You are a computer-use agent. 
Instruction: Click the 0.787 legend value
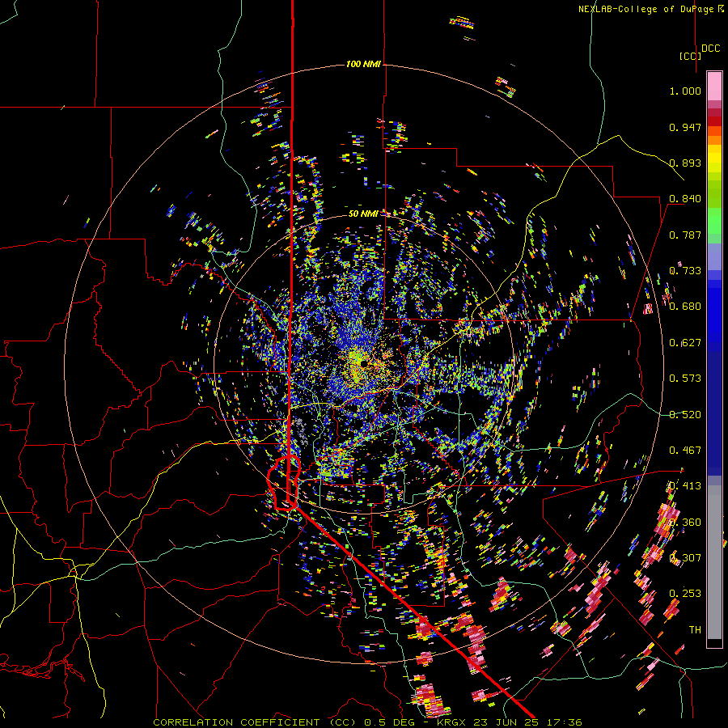click(x=685, y=235)
